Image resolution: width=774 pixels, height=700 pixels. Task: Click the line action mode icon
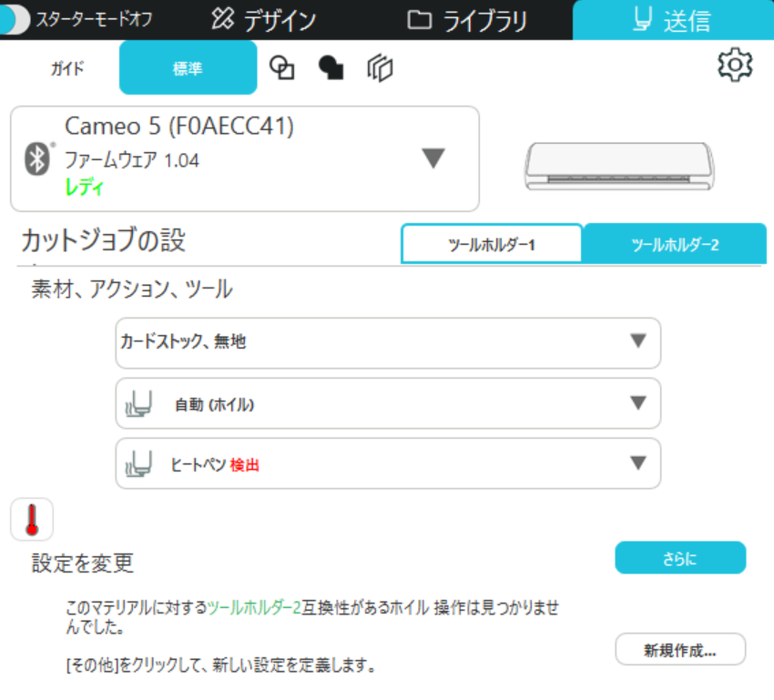282,67
